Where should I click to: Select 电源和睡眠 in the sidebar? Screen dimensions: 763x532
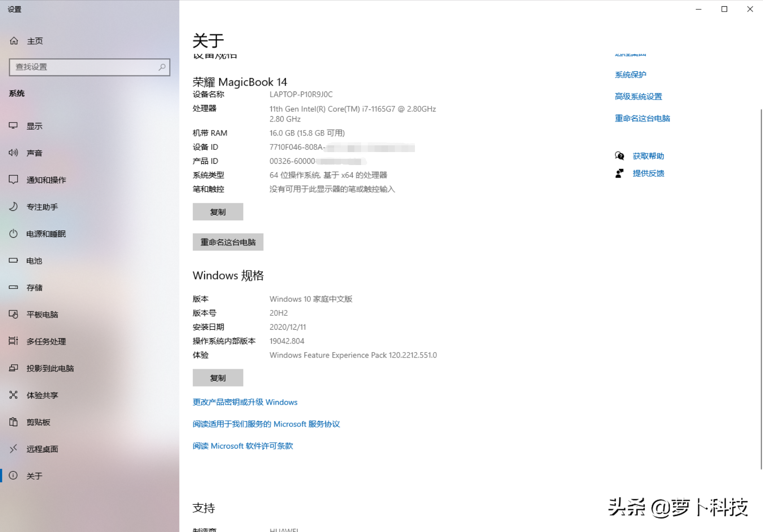46,234
